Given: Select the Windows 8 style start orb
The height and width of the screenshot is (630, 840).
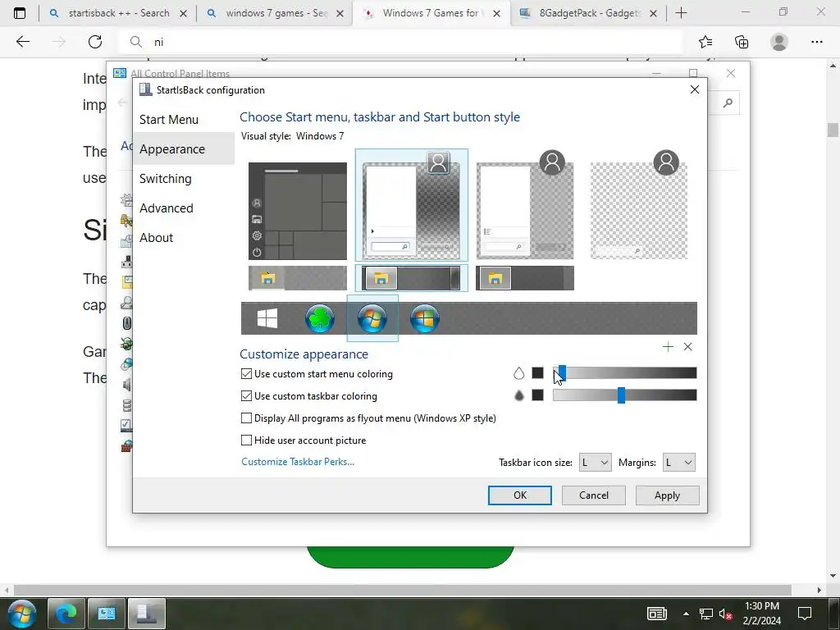Looking at the screenshot, I should point(425,318).
